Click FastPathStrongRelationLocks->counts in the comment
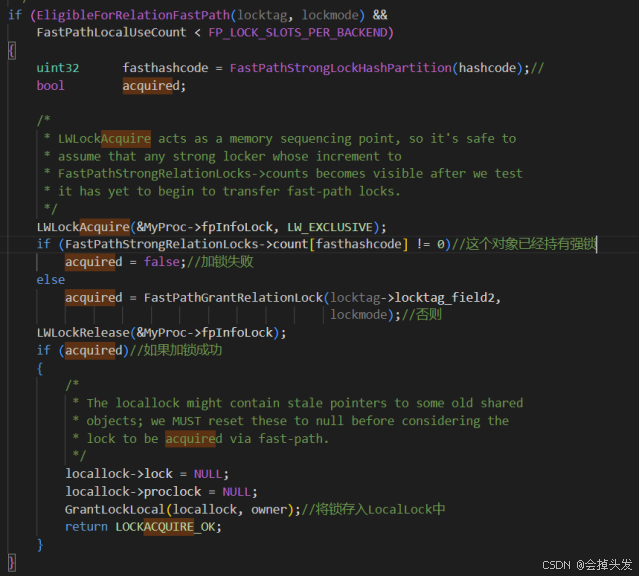The image size is (639, 577). click(183, 174)
